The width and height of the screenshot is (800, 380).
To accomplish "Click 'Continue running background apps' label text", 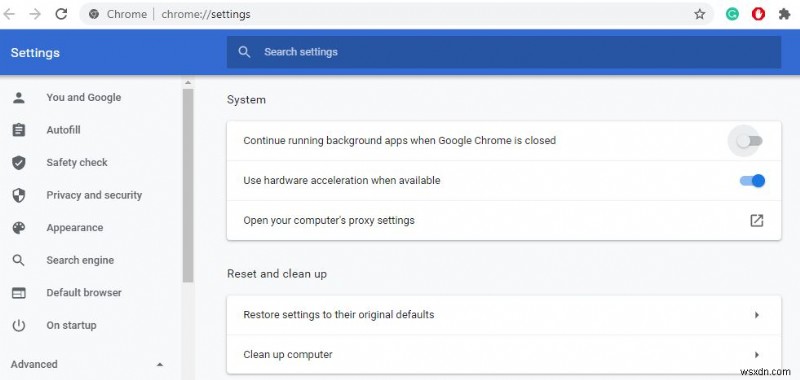I will [x=399, y=140].
